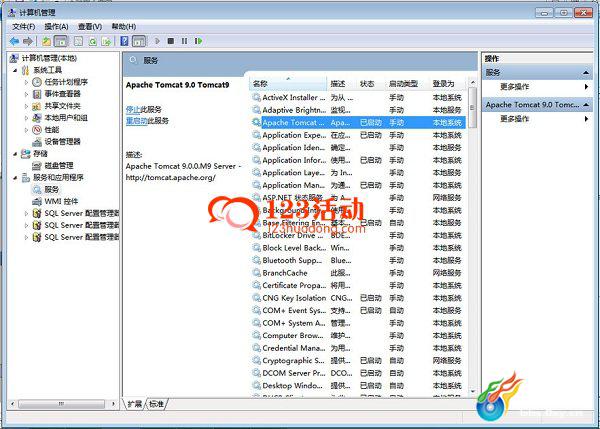Select 设备管理器 in the tree
This screenshot has height=429, width=600.
point(62,142)
